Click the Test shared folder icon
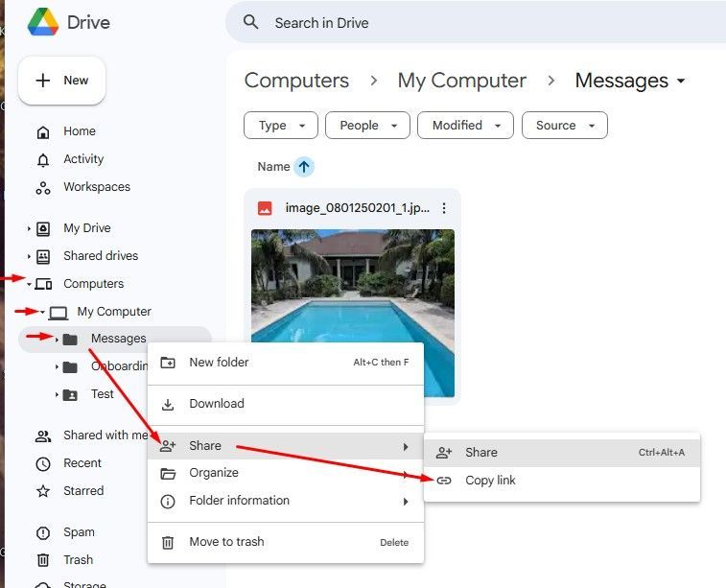The height and width of the screenshot is (588, 726). pyautogui.click(x=70, y=395)
